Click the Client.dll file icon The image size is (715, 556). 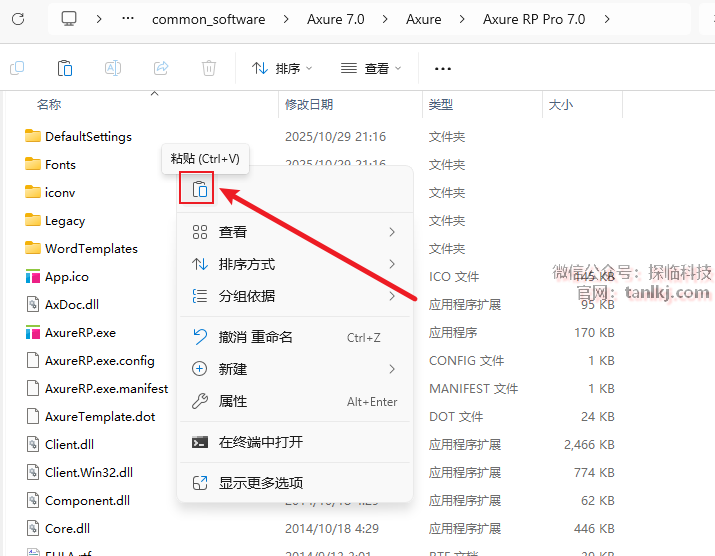(33, 444)
